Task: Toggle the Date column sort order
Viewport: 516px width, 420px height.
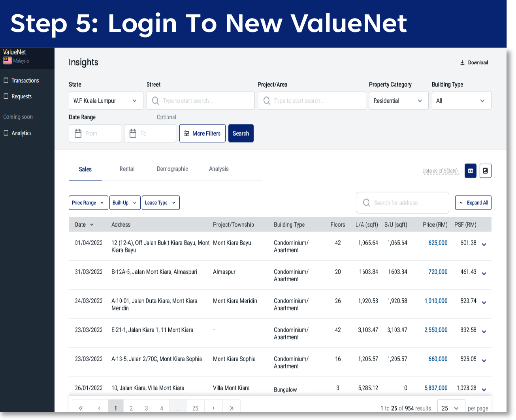Action: click(x=91, y=224)
